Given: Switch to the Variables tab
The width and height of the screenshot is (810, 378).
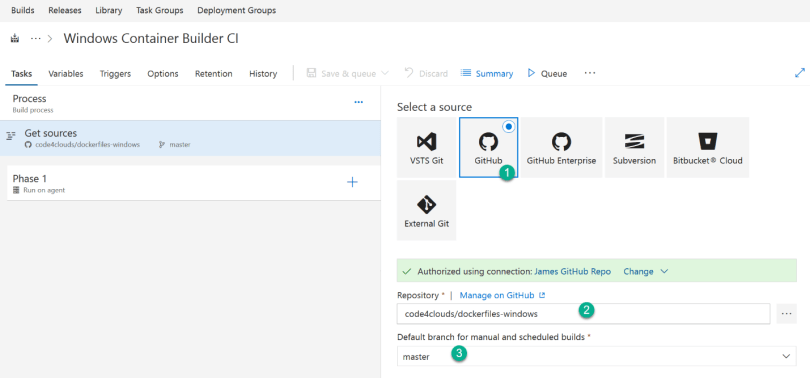Looking at the screenshot, I should 66,74.
